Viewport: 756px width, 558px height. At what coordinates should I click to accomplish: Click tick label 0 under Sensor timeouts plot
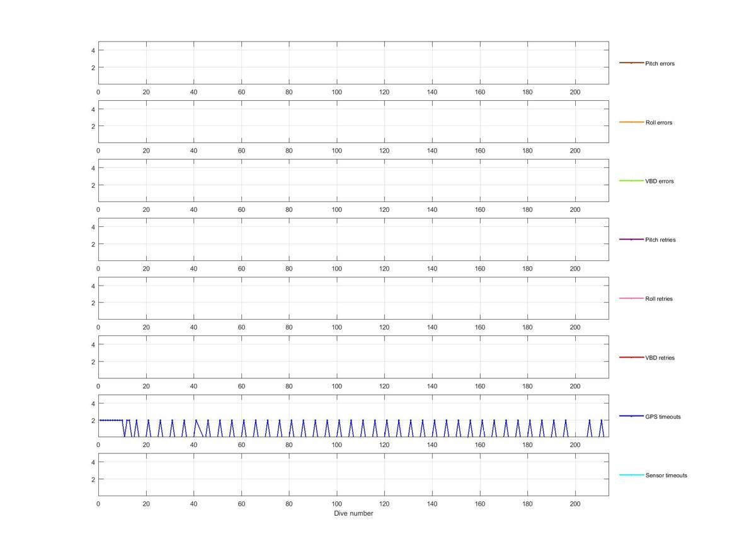tap(98, 504)
